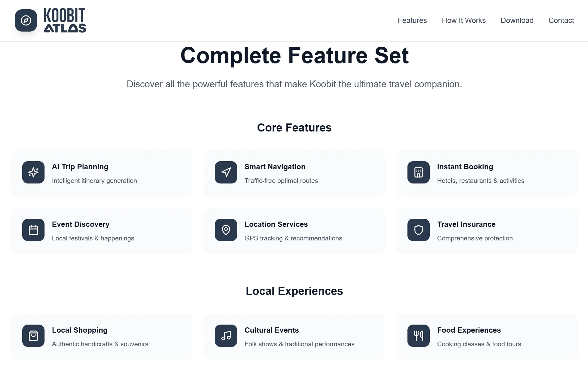Click the Travel Insurance shield icon

tap(419, 230)
